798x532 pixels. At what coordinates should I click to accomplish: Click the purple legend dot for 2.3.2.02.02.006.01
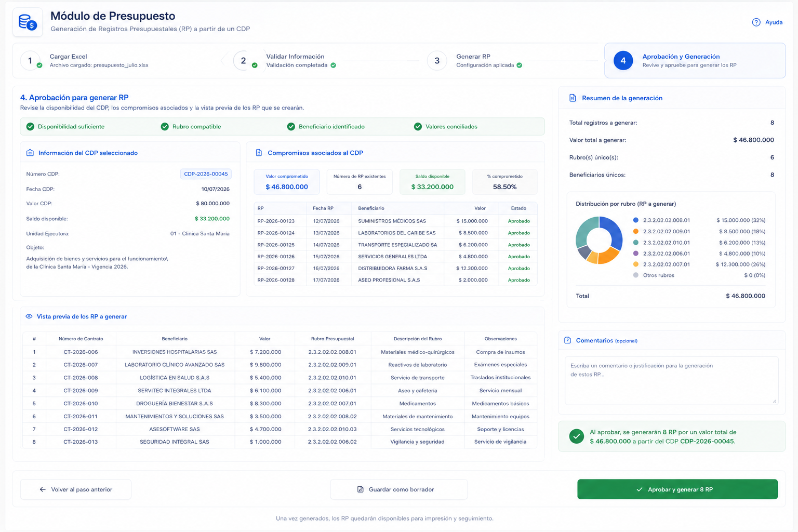[636, 254]
